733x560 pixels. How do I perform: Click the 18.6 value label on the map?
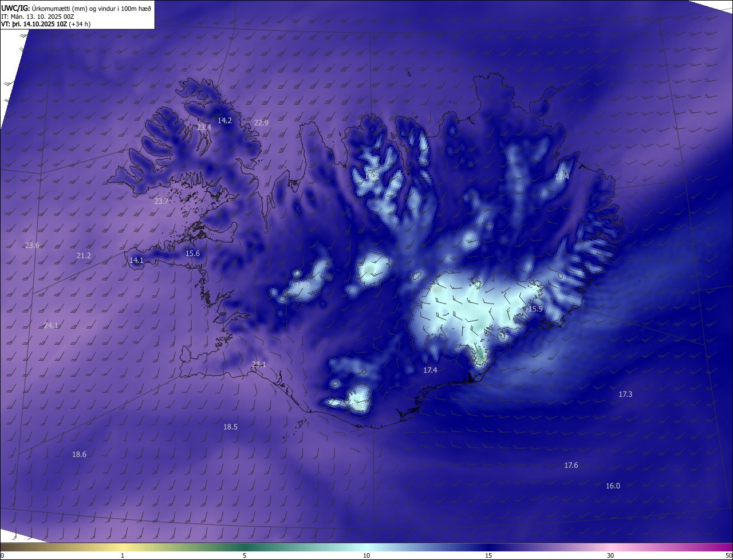[79, 454]
